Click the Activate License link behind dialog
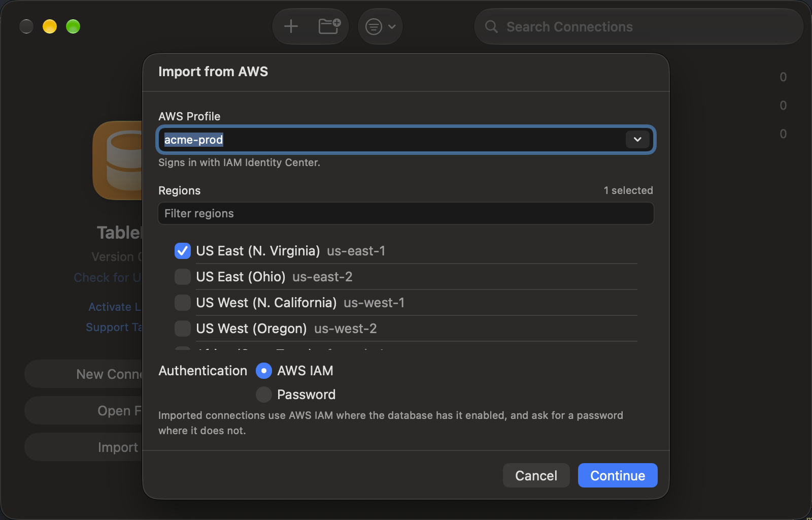Screen dimensions: 812x520 (x=115, y=307)
